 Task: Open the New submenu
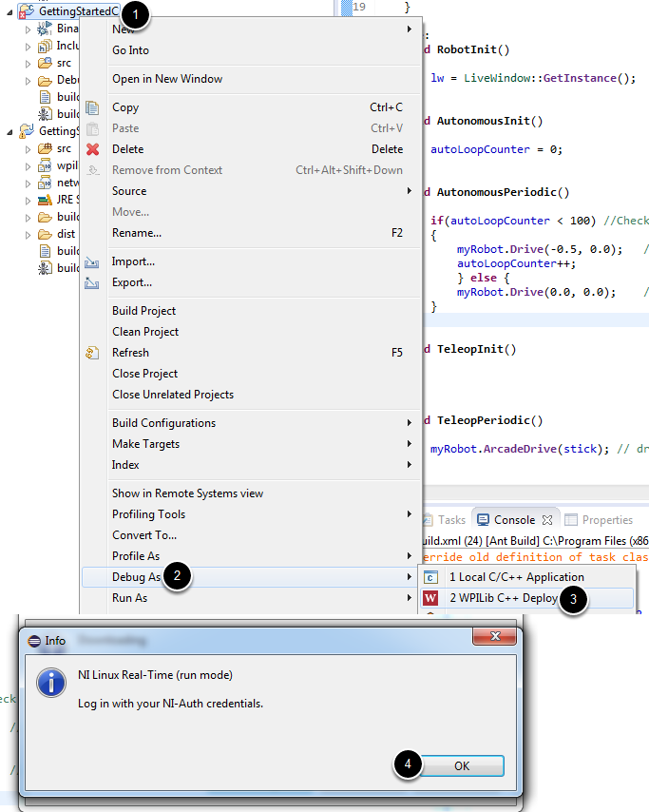(251, 29)
